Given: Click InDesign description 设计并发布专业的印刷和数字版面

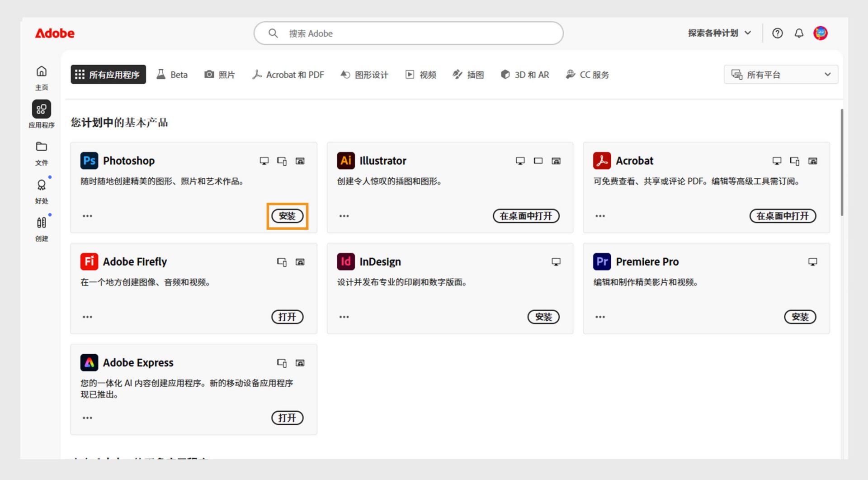Looking at the screenshot, I should click(x=402, y=282).
